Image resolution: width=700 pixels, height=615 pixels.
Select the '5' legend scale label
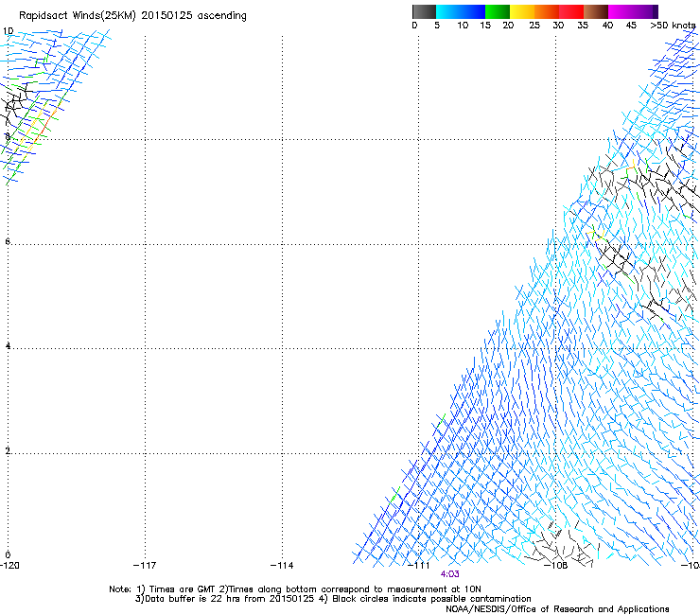click(437, 26)
